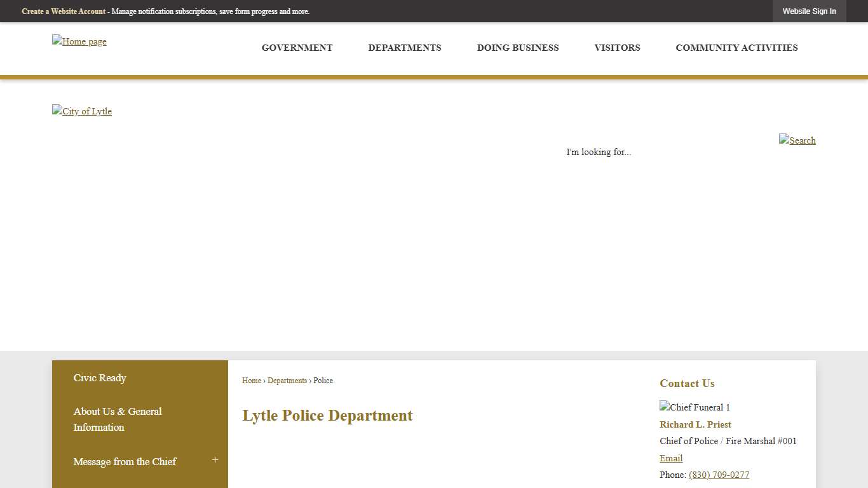868x488 pixels.
Task: Open the VISITORS menu
Action: (x=617, y=48)
